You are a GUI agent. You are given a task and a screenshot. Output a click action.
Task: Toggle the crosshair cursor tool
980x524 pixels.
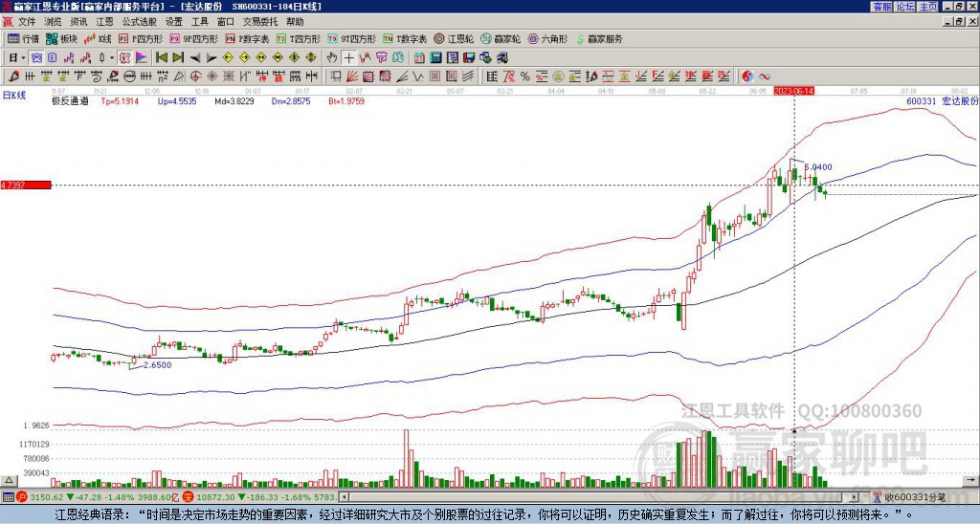[348, 57]
